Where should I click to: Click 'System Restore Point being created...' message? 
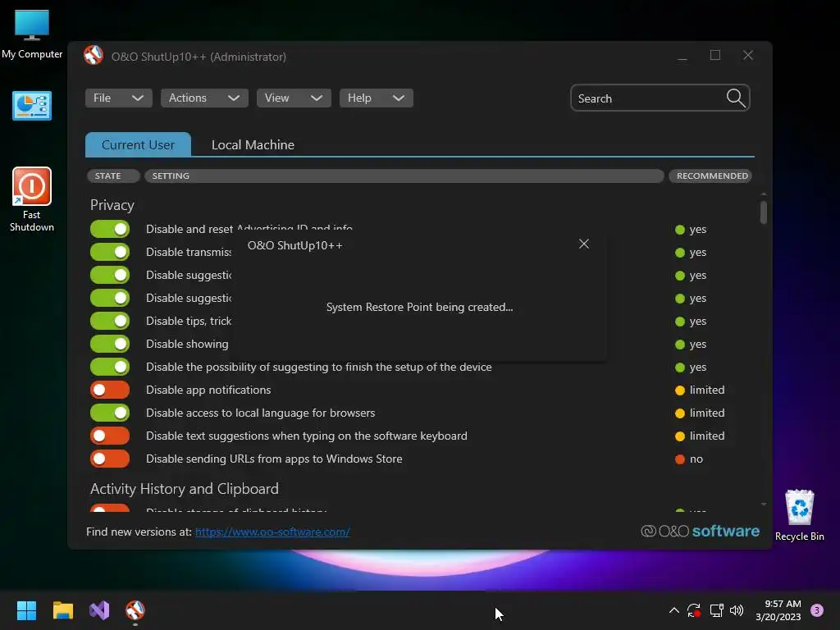(419, 307)
